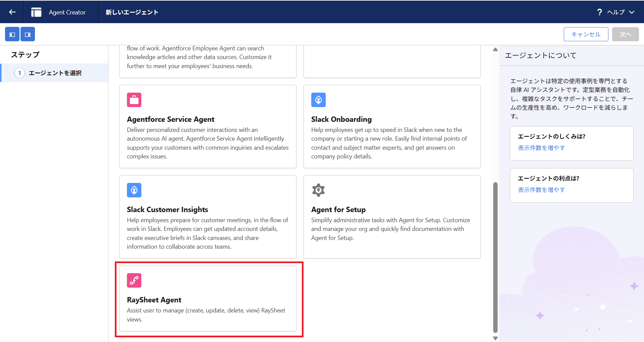This screenshot has height=342, width=644.
Task: Click the Agent Creator app icon
Action: tap(36, 12)
